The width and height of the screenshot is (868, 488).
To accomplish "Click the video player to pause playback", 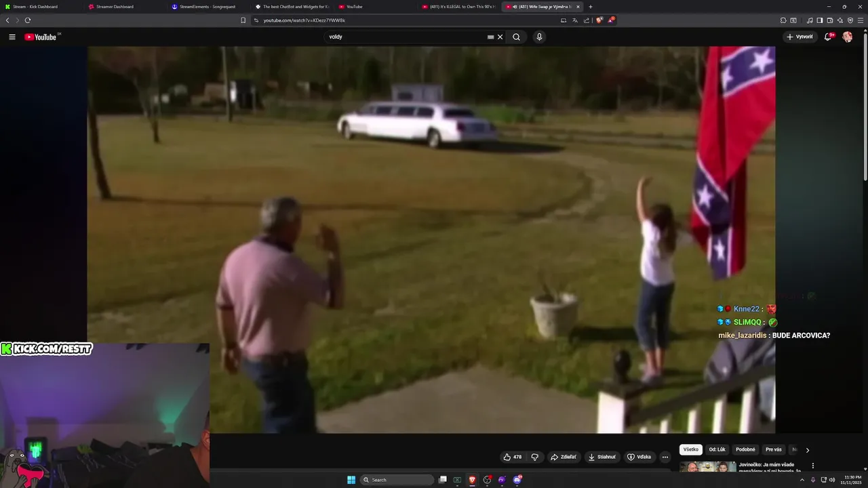I will [x=431, y=239].
